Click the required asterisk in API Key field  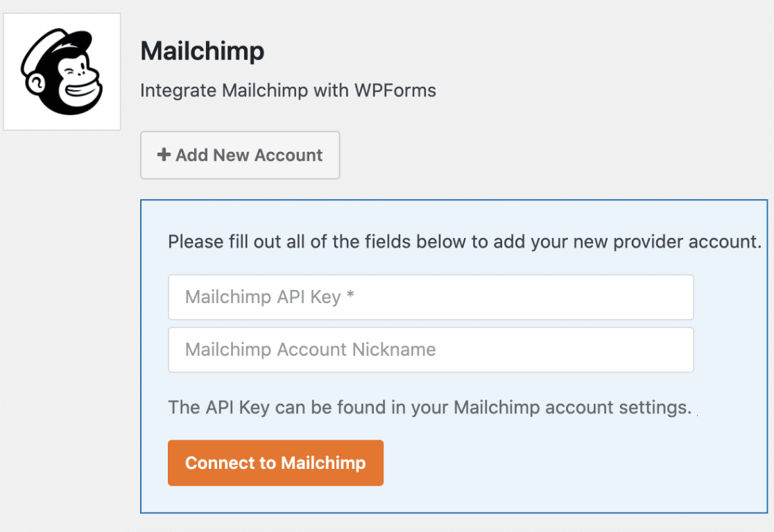pos(350,297)
